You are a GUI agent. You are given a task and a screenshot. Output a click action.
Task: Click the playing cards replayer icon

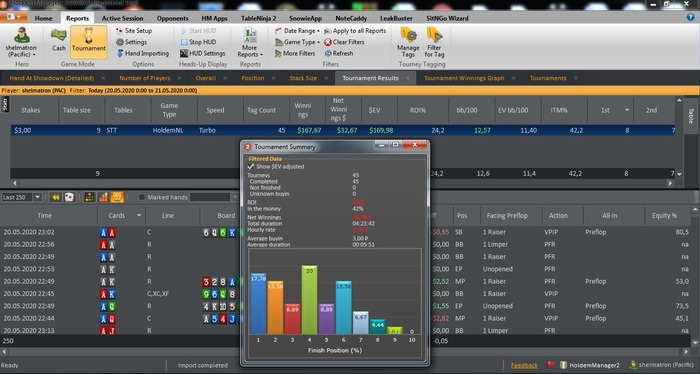click(69, 197)
